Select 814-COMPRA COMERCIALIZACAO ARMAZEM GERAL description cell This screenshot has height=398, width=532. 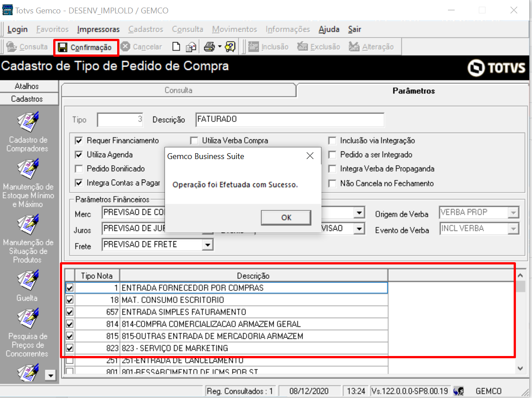click(254, 324)
